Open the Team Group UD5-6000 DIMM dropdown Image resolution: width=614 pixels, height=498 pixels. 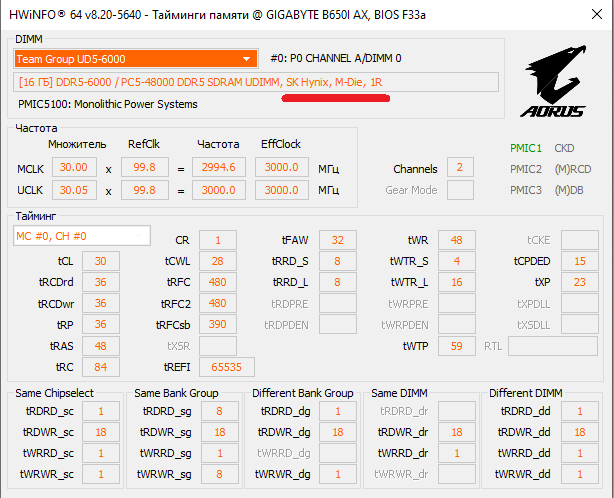[x=135, y=59]
